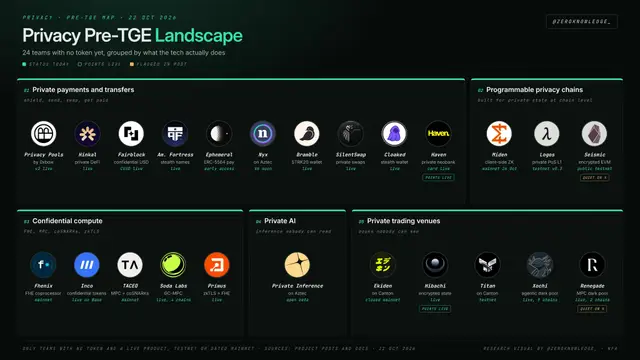Viewport: 640px width, 360px height.
Task: Click the POINTS LIVE badge under Haven
Action: [x=438, y=178]
